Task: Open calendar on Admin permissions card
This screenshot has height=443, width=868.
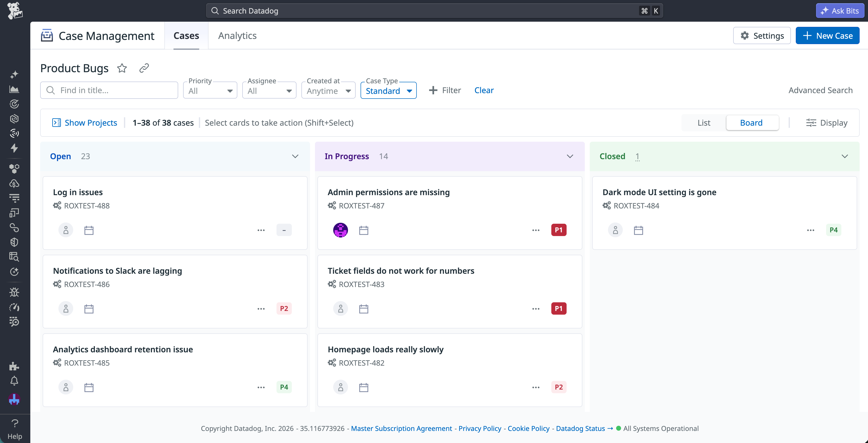Action: tap(364, 230)
